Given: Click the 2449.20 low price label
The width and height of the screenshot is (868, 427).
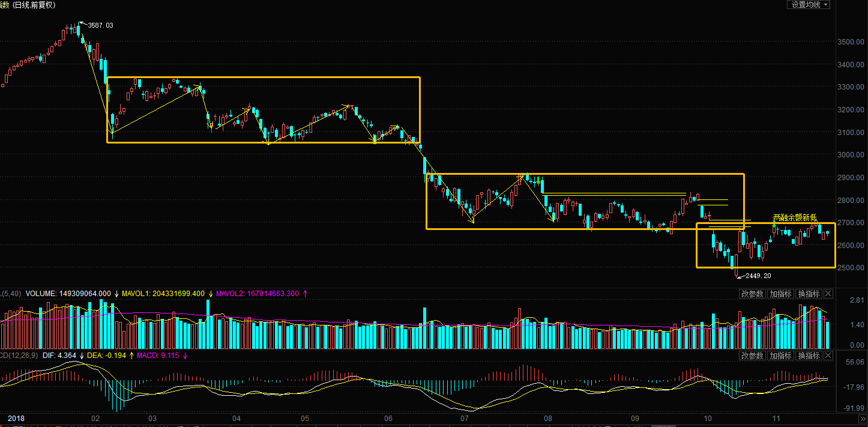Looking at the screenshot, I should 758,276.
